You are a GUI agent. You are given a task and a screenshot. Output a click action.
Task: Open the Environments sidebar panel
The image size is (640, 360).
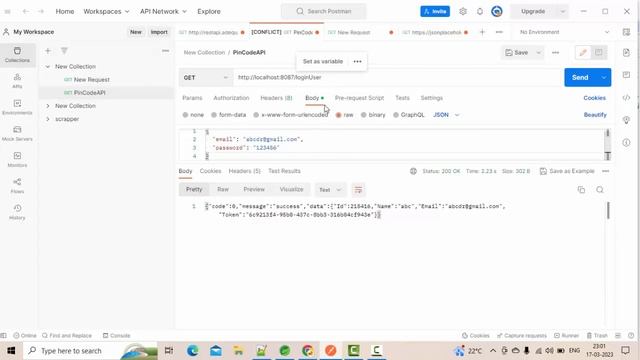pos(17,107)
